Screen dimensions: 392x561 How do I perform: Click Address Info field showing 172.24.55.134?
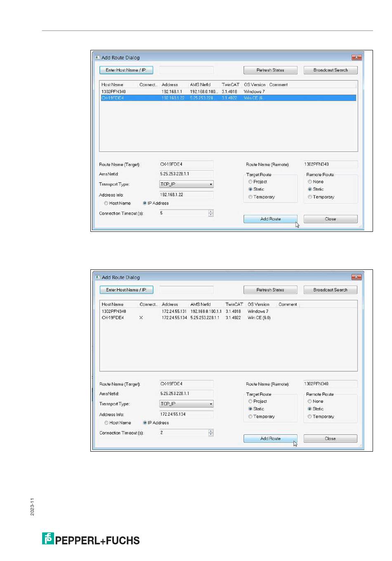coord(187,414)
